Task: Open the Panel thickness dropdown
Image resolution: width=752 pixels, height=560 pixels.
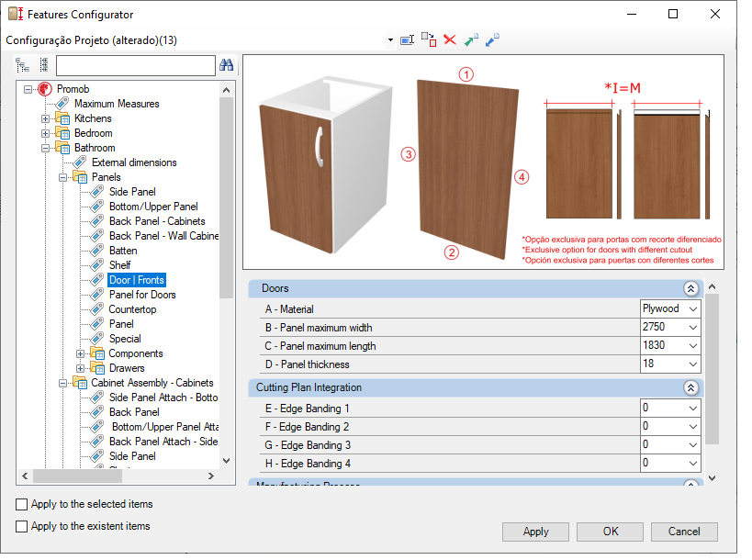Action: (693, 364)
